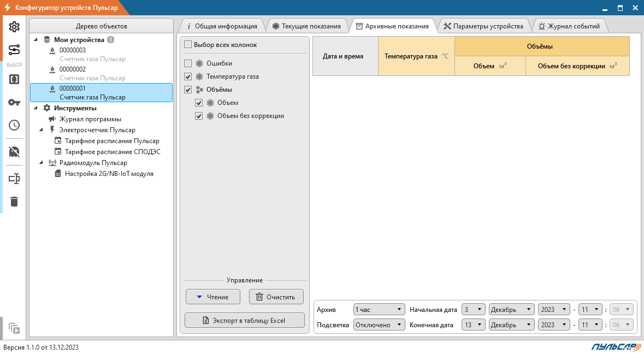This screenshot has width=644, height=354.
Task: Click the bracket selection icon under ВЫБОР
Action: [x=14, y=79]
